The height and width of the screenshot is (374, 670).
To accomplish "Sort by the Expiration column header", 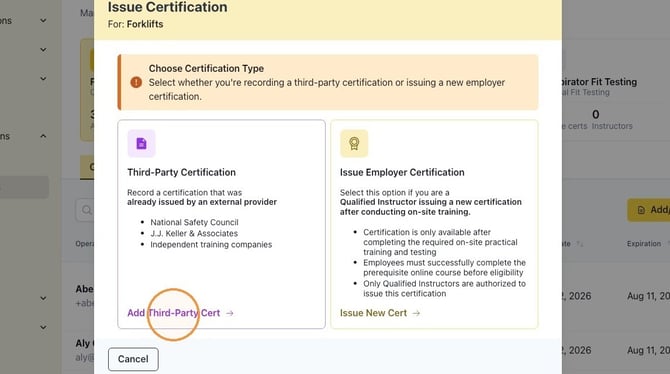I will tap(644, 244).
